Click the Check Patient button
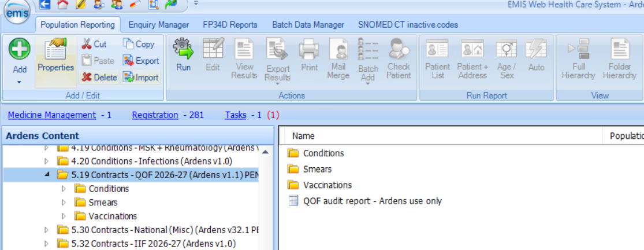The image size is (644, 250). pyautogui.click(x=399, y=59)
